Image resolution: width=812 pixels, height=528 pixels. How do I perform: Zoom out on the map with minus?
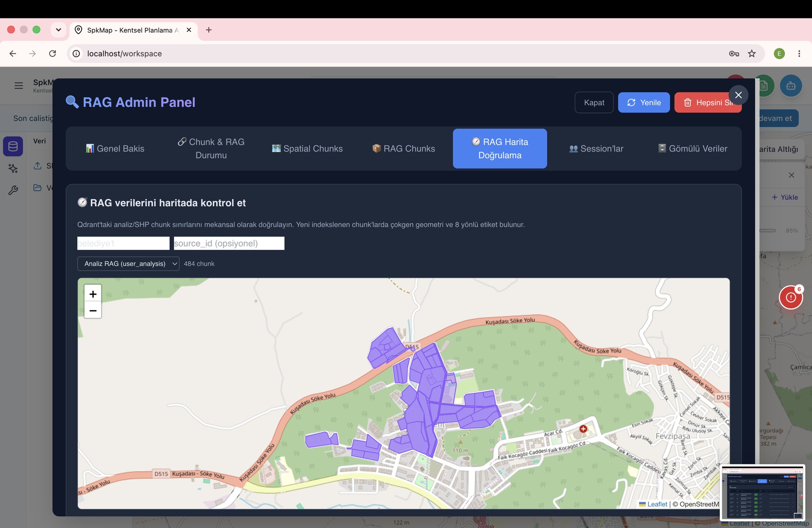pyautogui.click(x=93, y=310)
